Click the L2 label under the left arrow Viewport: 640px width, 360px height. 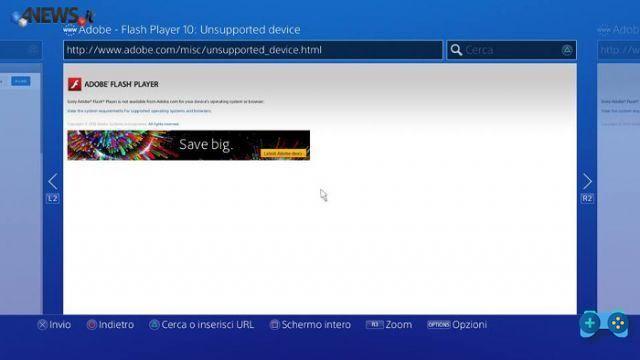pyautogui.click(x=53, y=199)
